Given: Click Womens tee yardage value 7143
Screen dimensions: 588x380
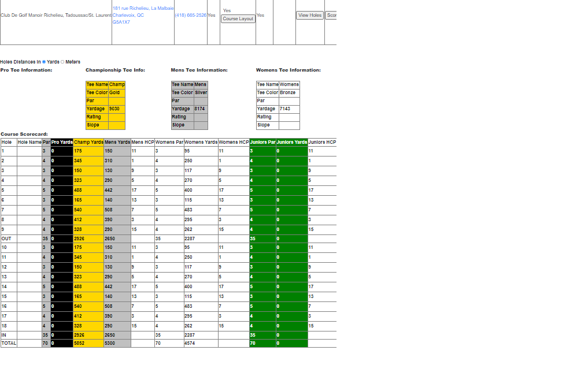Looking at the screenshot, I should 284,109.
